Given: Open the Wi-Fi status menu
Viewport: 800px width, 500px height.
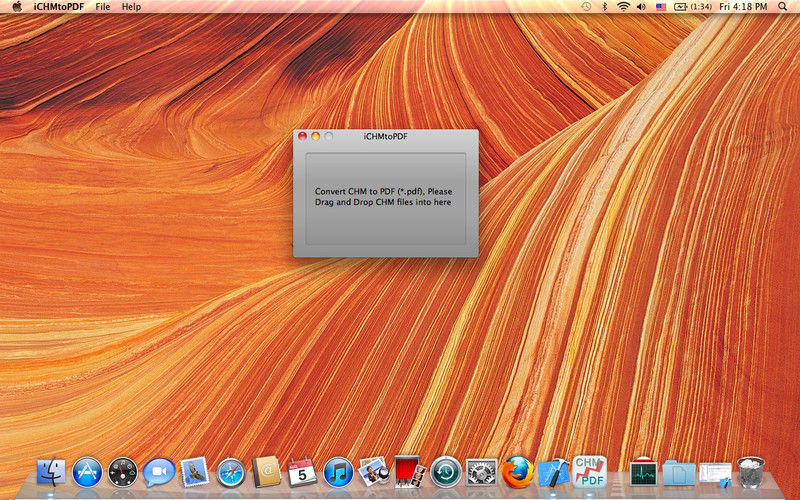Looking at the screenshot, I should point(623,7).
